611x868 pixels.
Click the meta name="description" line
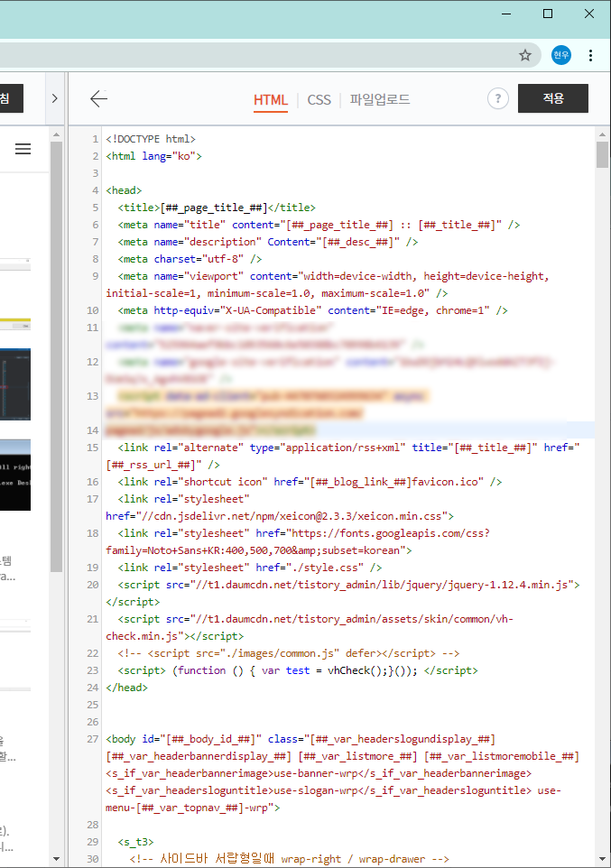coord(267,242)
